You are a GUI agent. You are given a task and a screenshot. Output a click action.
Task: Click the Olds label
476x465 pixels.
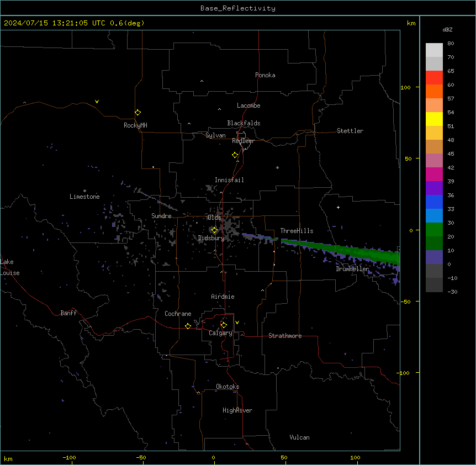214,218
